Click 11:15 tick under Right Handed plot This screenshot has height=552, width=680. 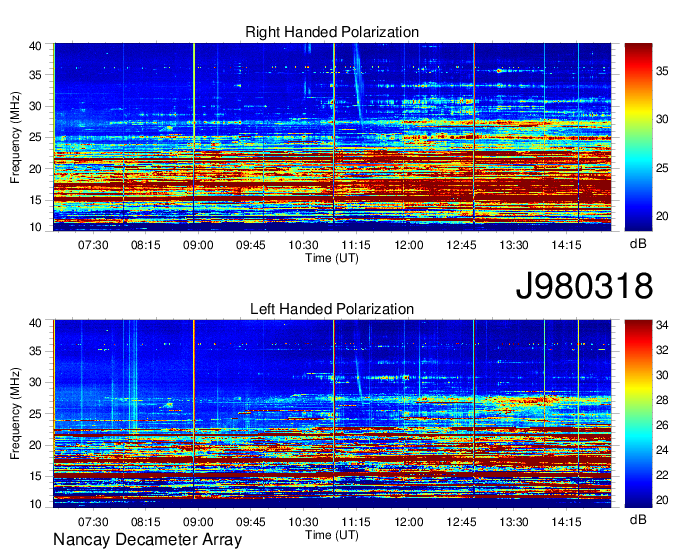click(x=356, y=245)
